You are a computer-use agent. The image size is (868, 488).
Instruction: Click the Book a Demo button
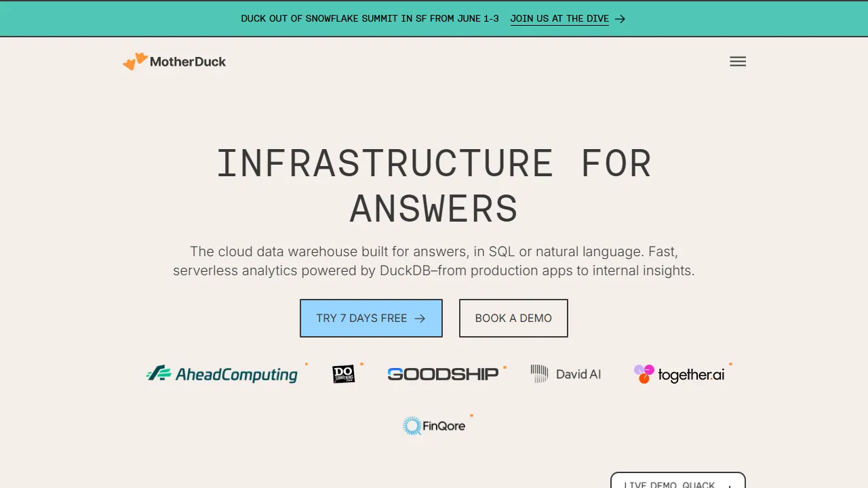point(513,318)
